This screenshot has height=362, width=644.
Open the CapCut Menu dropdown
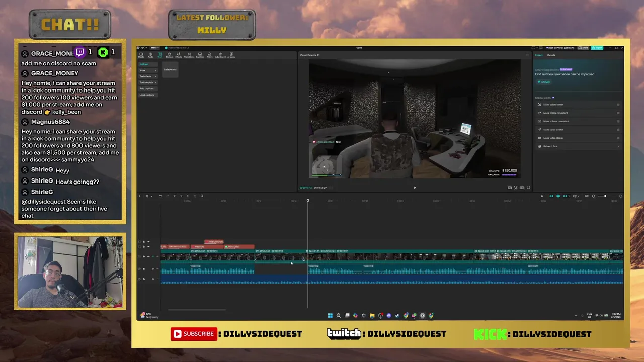click(x=155, y=48)
